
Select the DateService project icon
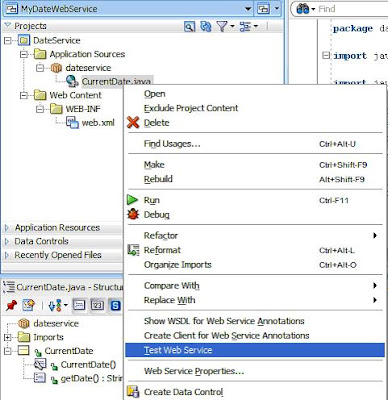[23, 41]
